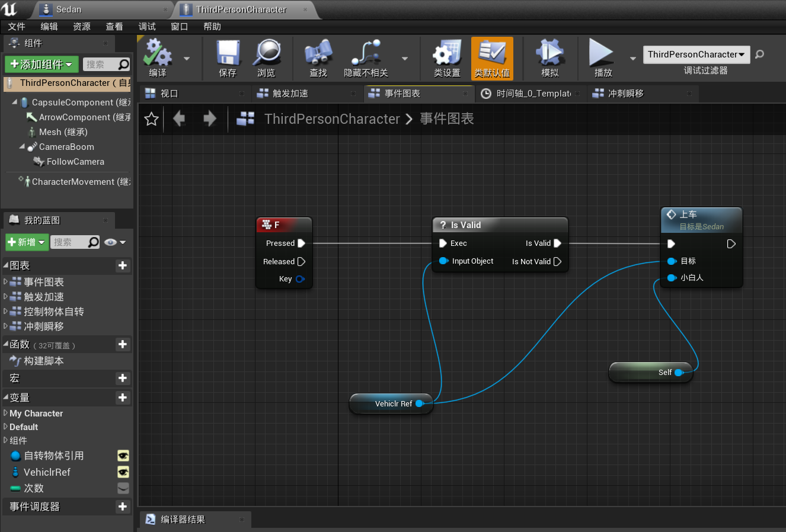Click the Simulate (模拟) icon
786x532 pixels.
pyautogui.click(x=549, y=54)
